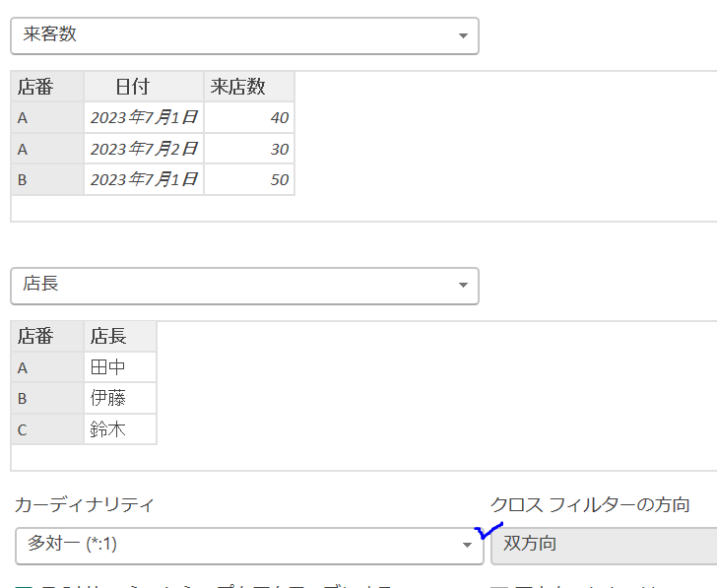
Task: Click the cell with value 30
Action: 248,149
